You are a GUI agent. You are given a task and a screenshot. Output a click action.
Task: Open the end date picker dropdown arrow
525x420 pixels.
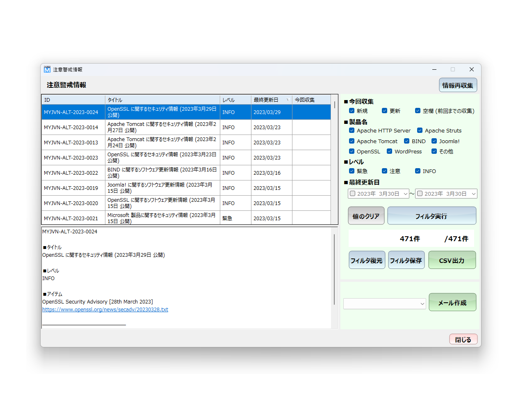pyautogui.click(x=473, y=194)
